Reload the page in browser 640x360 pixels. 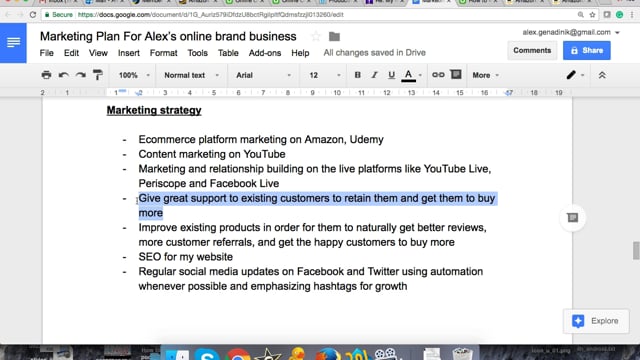pyautogui.click(x=33, y=15)
